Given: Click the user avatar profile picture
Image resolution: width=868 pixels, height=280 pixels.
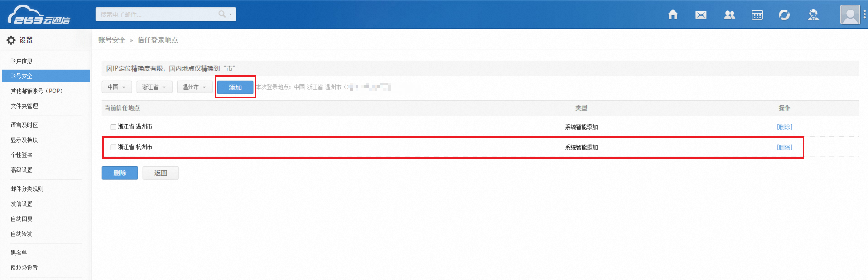Looking at the screenshot, I should pos(850,14).
